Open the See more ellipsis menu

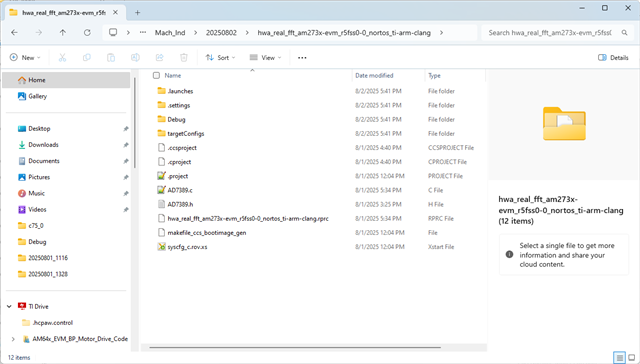[x=302, y=58]
